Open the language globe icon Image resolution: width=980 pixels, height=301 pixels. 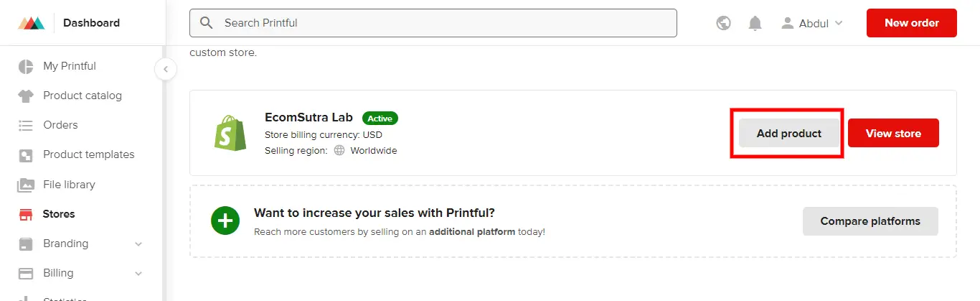point(724,23)
